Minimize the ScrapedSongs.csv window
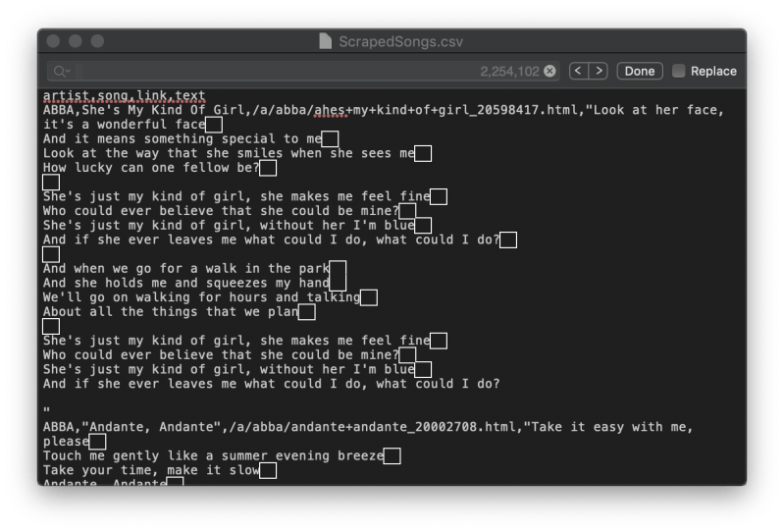Viewport: 784px width, 532px height. tap(75, 41)
